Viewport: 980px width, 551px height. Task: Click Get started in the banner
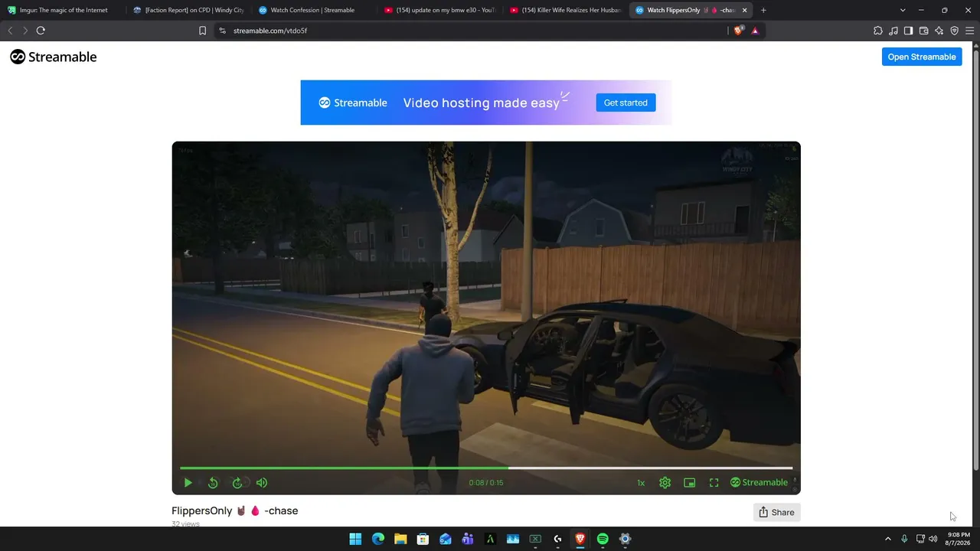pyautogui.click(x=626, y=103)
